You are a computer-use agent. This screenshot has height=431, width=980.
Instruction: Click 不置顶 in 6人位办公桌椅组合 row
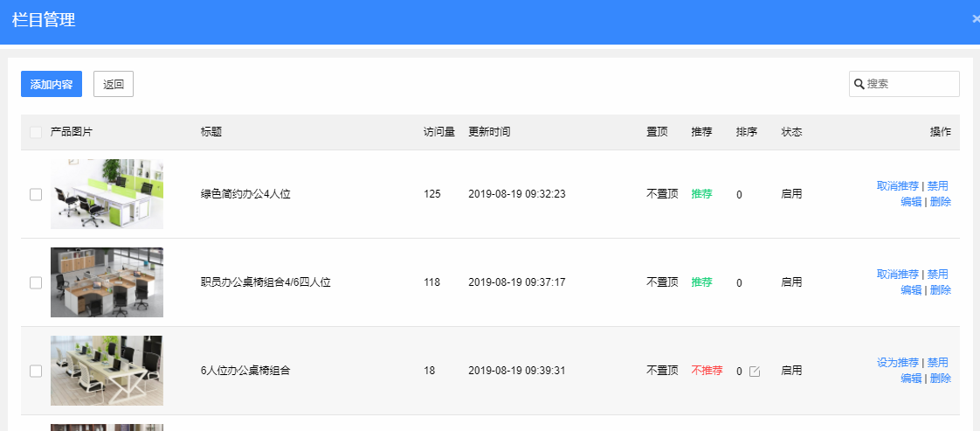click(x=662, y=371)
